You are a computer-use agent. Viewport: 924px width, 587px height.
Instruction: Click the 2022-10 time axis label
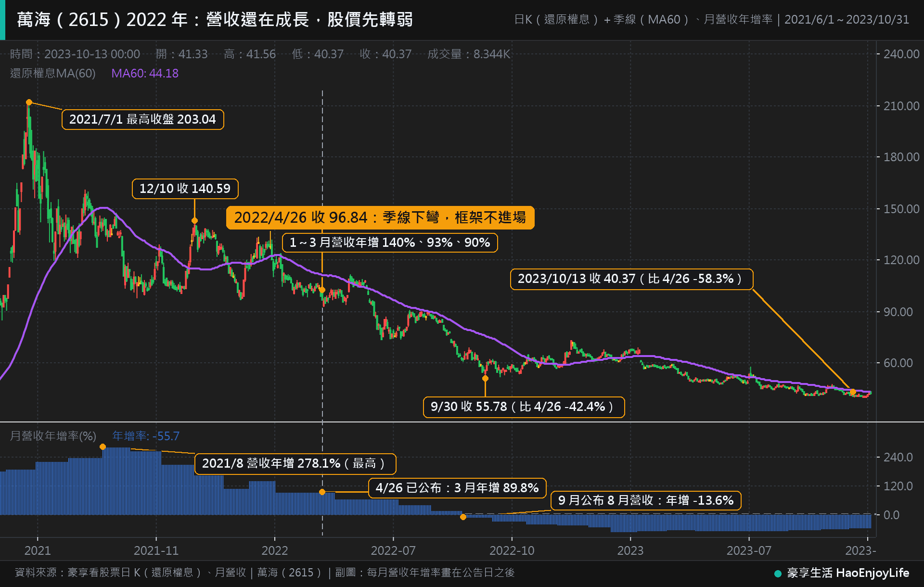pos(512,551)
